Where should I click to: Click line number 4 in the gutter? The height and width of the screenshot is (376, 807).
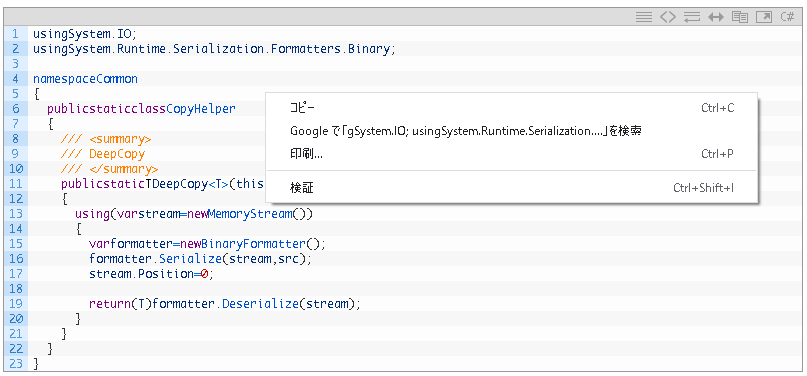[15, 79]
